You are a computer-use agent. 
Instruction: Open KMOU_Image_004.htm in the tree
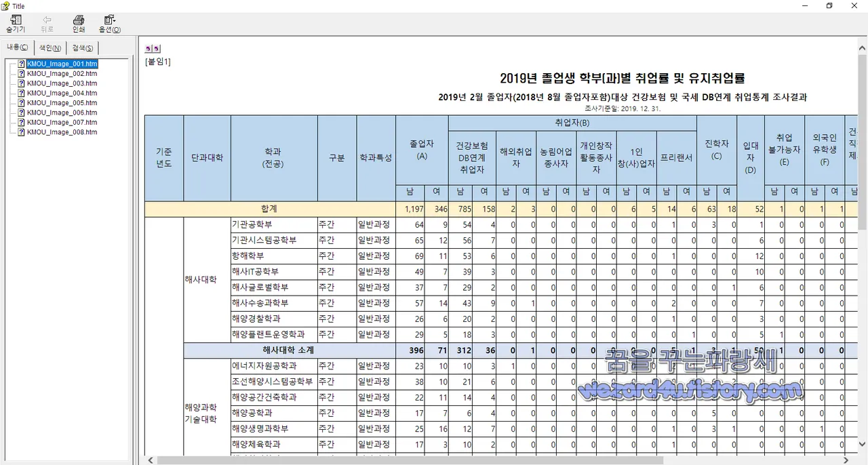point(62,93)
